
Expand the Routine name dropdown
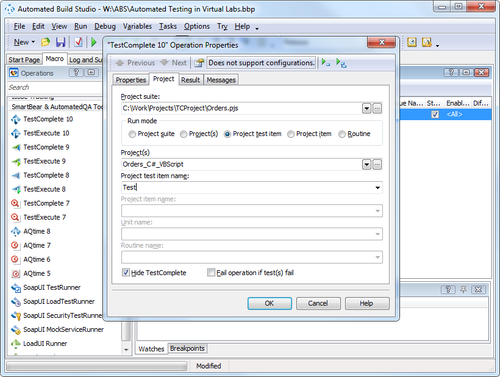pos(377,257)
